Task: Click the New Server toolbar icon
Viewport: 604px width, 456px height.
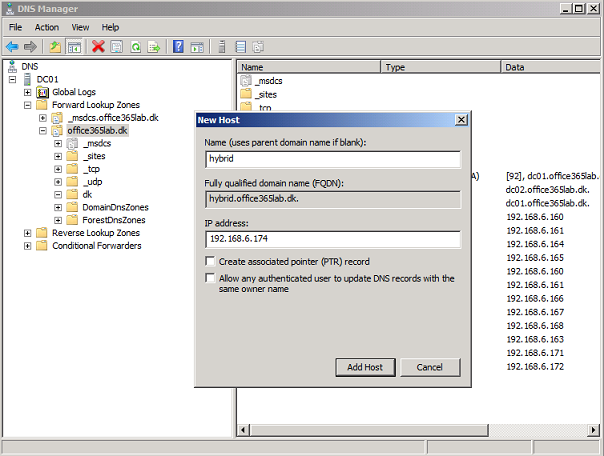Action: pyautogui.click(x=222, y=47)
